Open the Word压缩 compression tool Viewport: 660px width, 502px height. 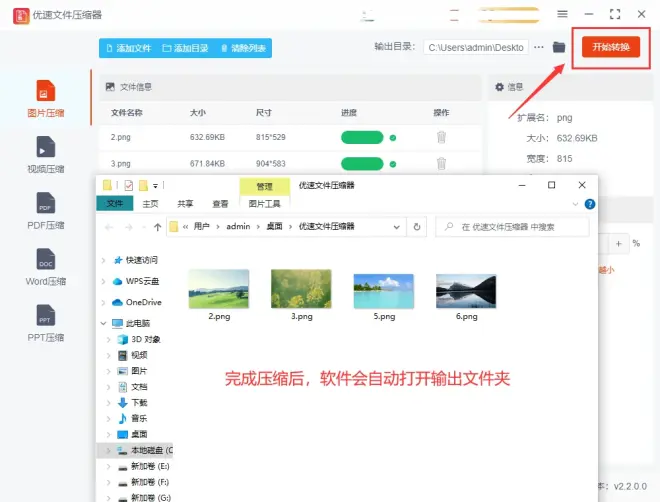[x=45, y=268]
